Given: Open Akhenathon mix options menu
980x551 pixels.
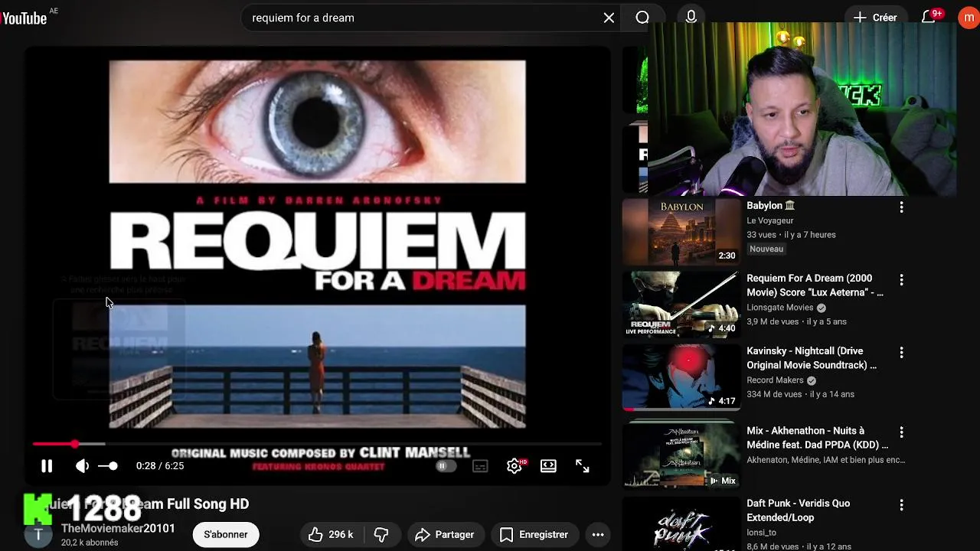Looking at the screenshot, I should (x=901, y=432).
